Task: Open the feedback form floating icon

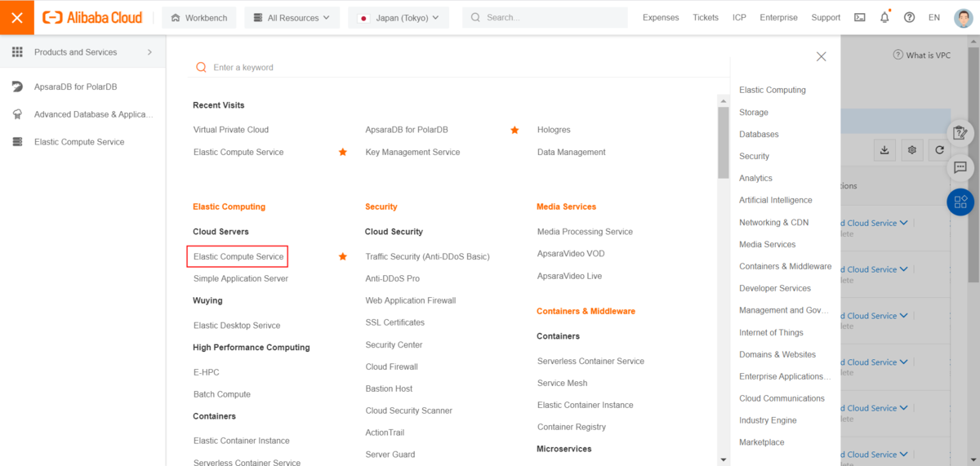Action: (960, 132)
